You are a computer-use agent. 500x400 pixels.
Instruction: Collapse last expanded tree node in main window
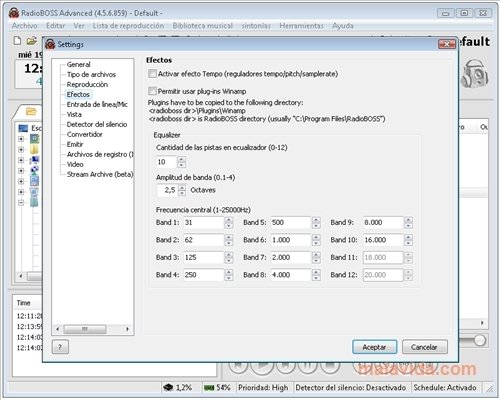coord(21,202)
